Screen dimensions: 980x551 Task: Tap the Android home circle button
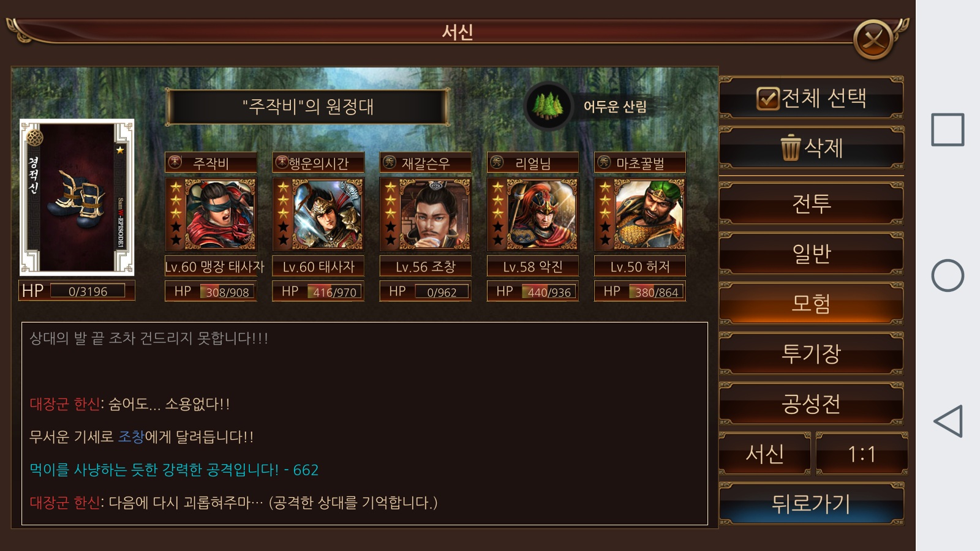coord(948,275)
